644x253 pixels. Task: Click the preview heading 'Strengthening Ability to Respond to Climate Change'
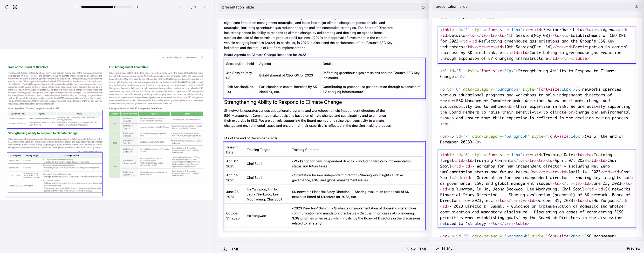click(x=283, y=102)
